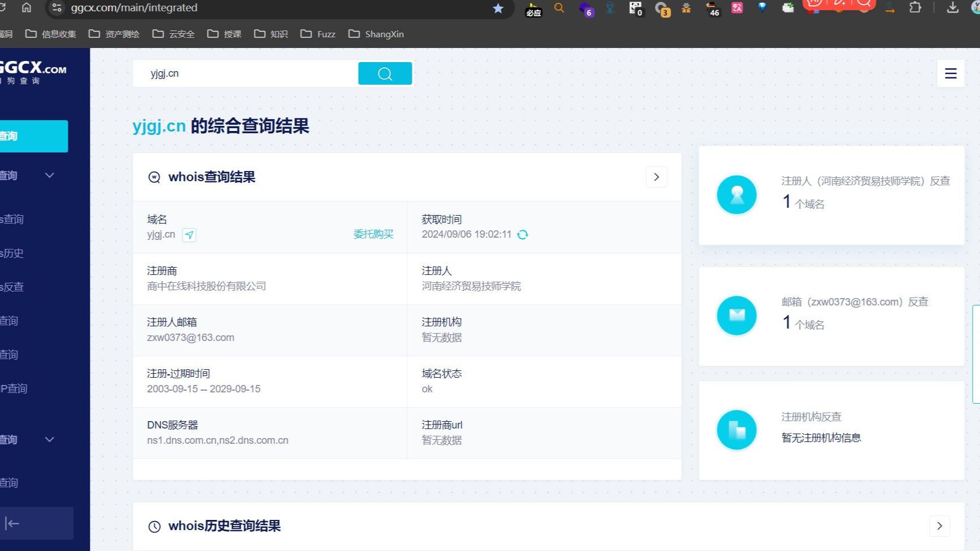Open 注册机构反查 card title
Screen dimensions: 980x551
click(x=811, y=417)
